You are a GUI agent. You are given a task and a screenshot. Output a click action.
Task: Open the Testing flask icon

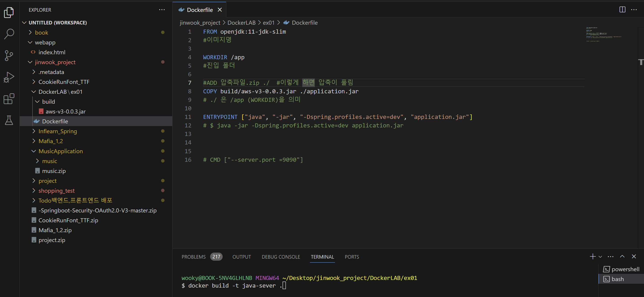coord(9,120)
